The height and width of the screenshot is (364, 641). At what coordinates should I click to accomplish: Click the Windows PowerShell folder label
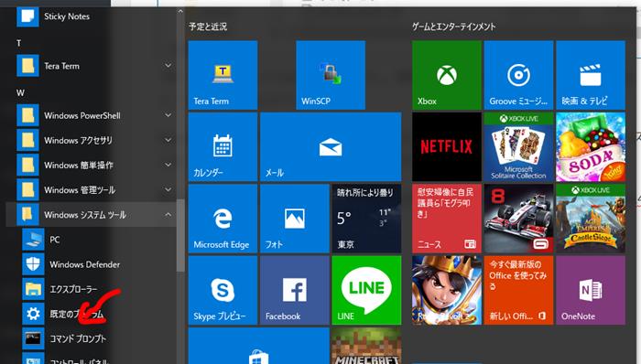82,116
